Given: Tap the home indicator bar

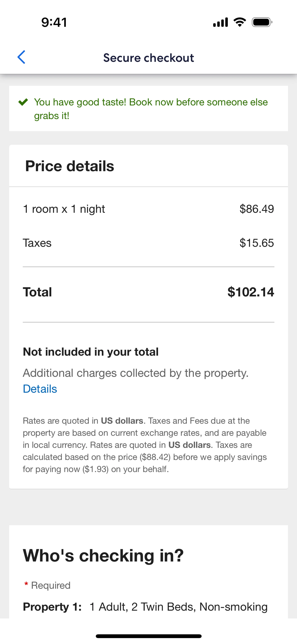Looking at the screenshot, I should [x=148, y=636].
